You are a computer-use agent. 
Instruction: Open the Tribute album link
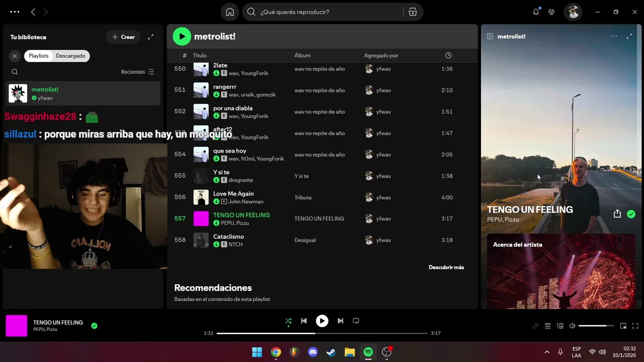point(303,198)
